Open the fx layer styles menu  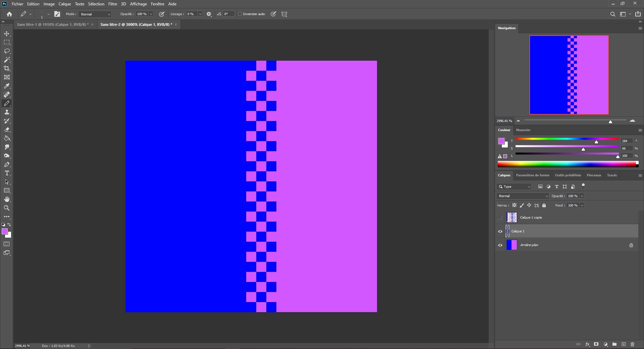(x=587, y=344)
